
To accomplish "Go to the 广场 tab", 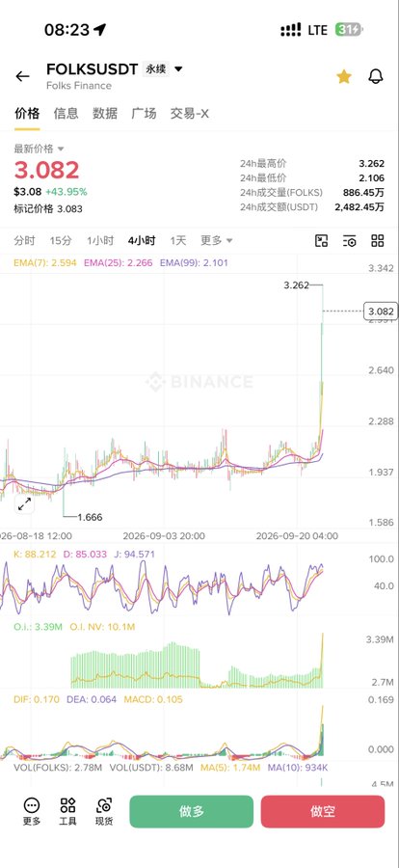I will click(144, 114).
